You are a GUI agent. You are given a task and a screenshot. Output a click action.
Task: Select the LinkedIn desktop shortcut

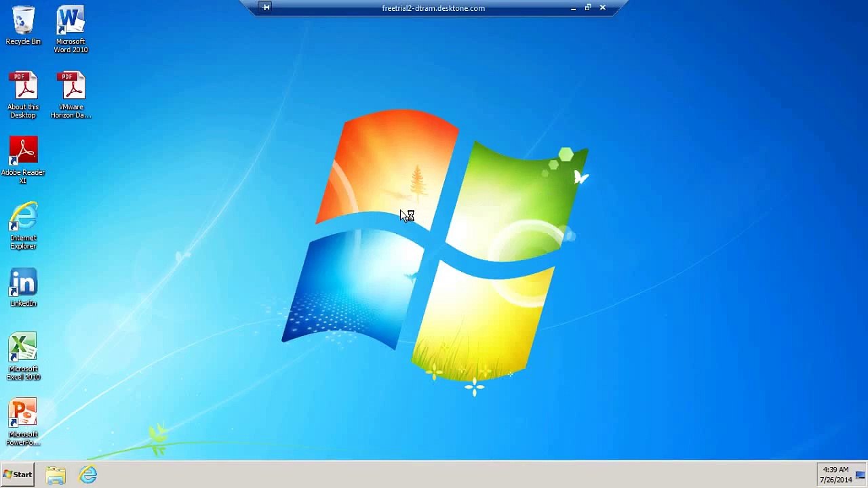point(23,287)
